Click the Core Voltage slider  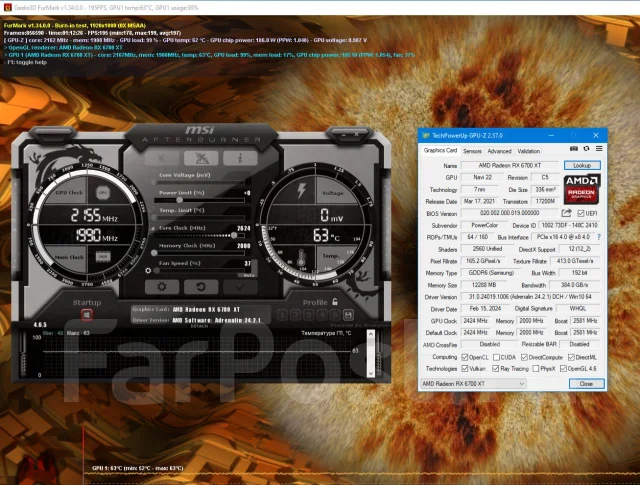[x=199, y=182]
